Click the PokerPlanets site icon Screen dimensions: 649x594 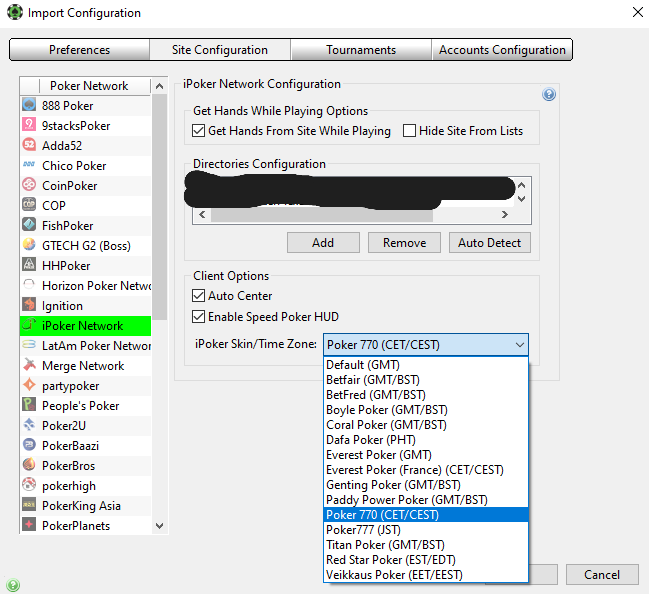pos(29,524)
